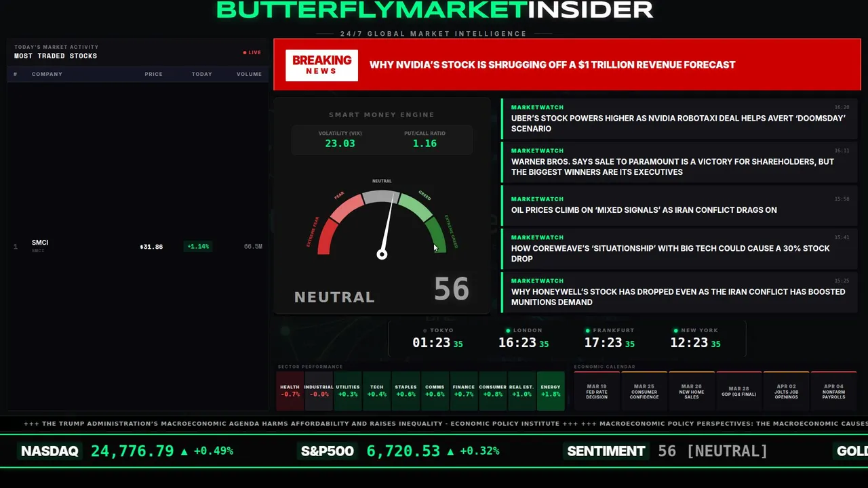868x488 pixels.
Task: Click the Tokyo market status dot
Action: pos(425,331)
